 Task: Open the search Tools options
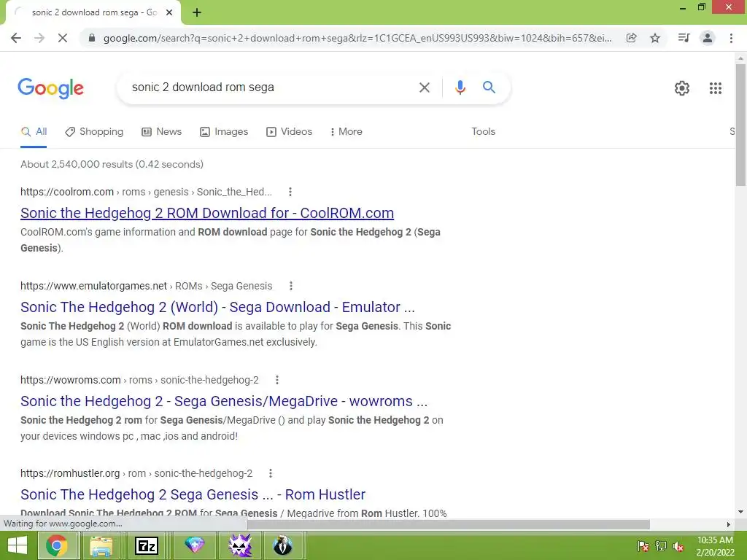[483, 132]
